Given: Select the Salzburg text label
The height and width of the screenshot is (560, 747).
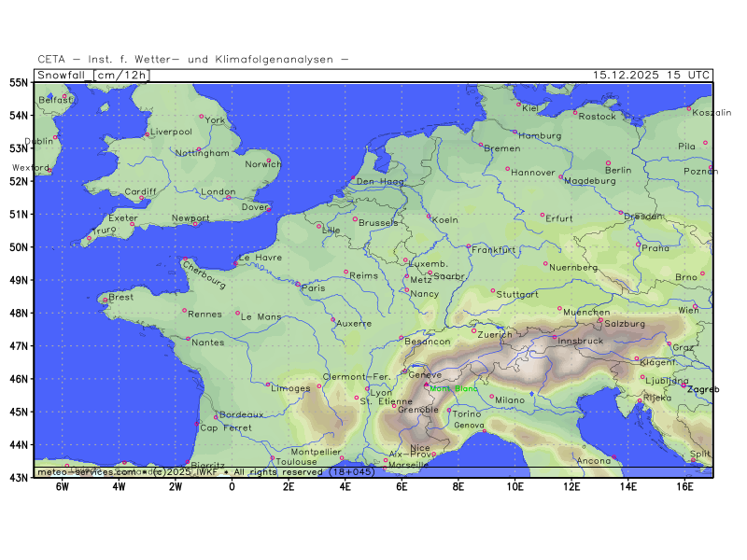Looking at the screenshot, I should click(x=625, y=324).
